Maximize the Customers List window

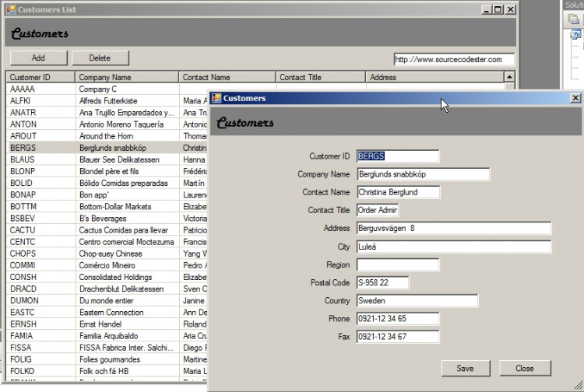pyautogui.click(x=498, y=9)
